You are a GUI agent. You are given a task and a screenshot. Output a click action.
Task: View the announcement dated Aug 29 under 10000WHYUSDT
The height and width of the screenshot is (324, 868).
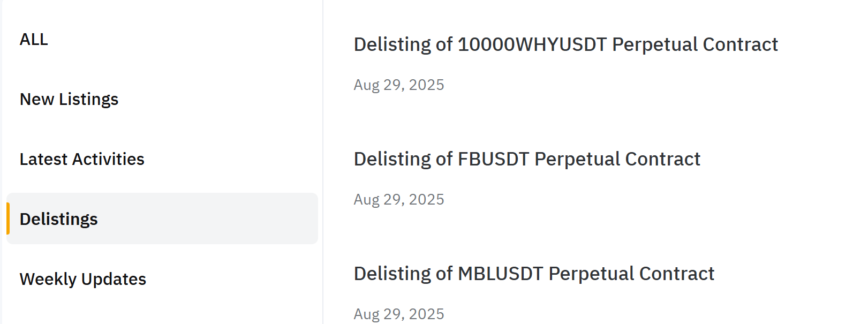pyautogui.click(x=399, y=84)
